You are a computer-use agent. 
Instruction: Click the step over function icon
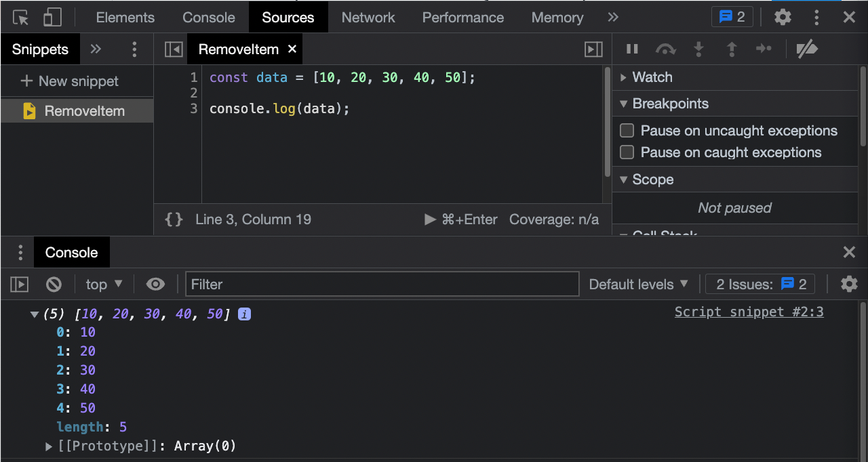coord(665,49)
